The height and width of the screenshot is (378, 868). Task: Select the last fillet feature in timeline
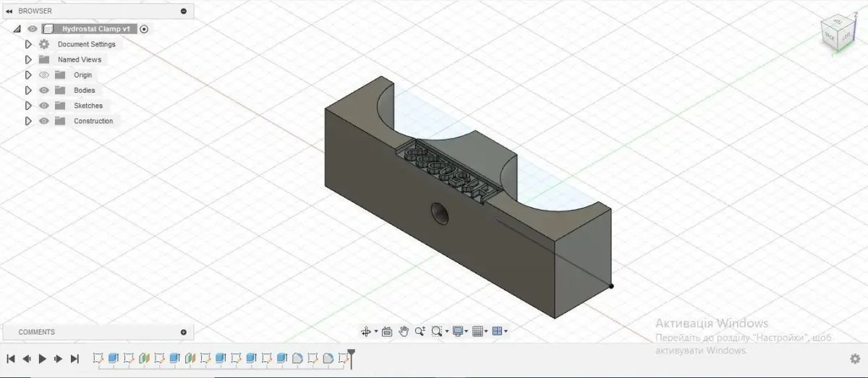click(x=328, y=358)
